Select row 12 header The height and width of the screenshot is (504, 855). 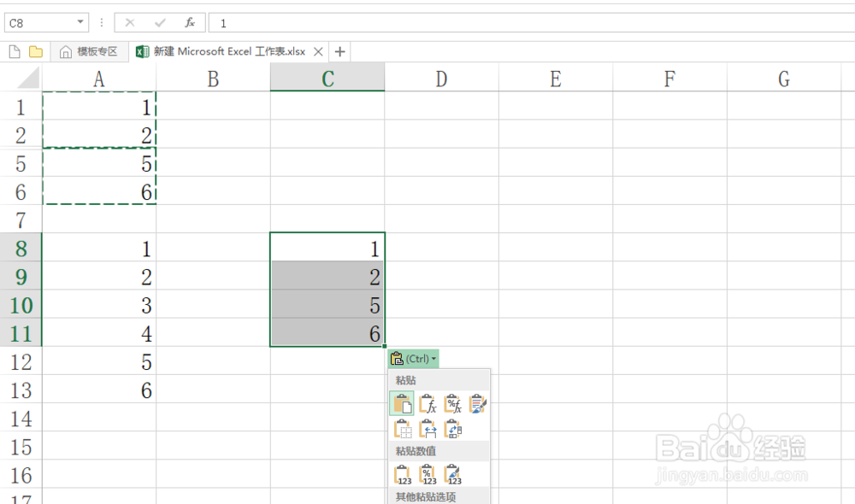click(21, 361)
